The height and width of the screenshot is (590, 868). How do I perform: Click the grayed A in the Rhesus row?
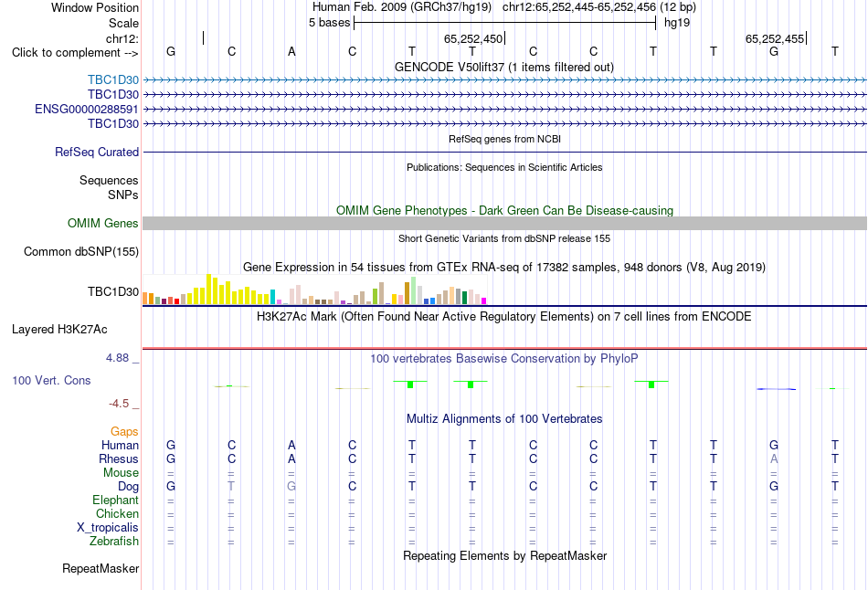point(774,458)
